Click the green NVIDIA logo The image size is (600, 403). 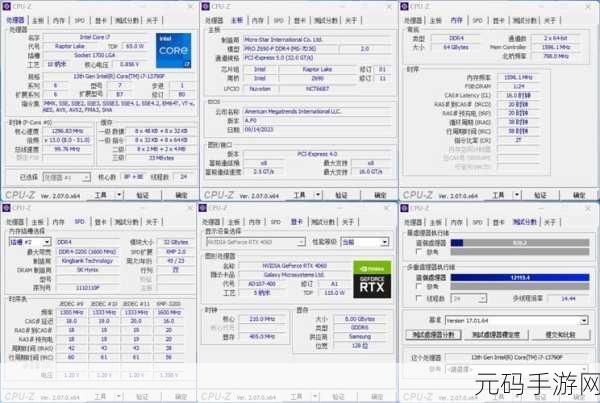pyautogui.click(x=372, y=268)
